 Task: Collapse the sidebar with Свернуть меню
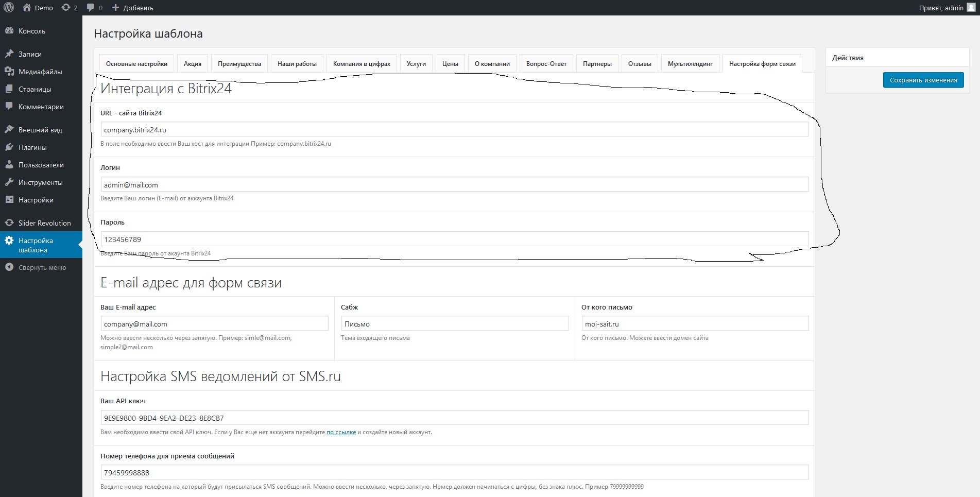36,267
